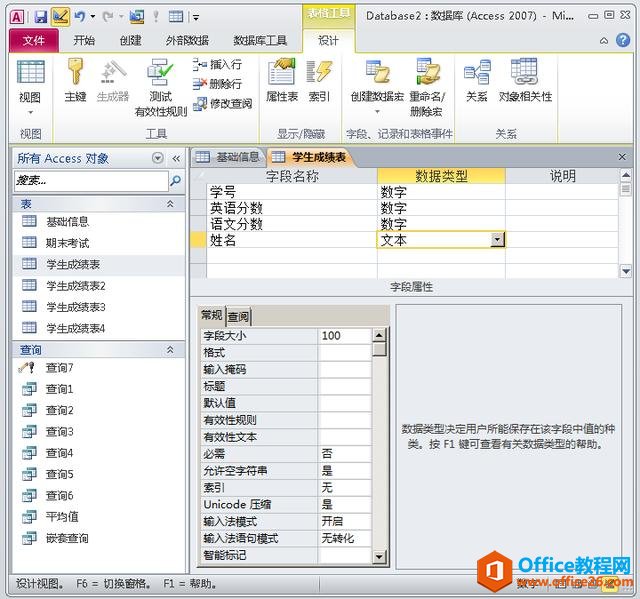The width and height of the screenshot is (640, 599).
Task: Click the field properties vertical scrollbar
Action: pyautogui.click(x=380, y=450)
